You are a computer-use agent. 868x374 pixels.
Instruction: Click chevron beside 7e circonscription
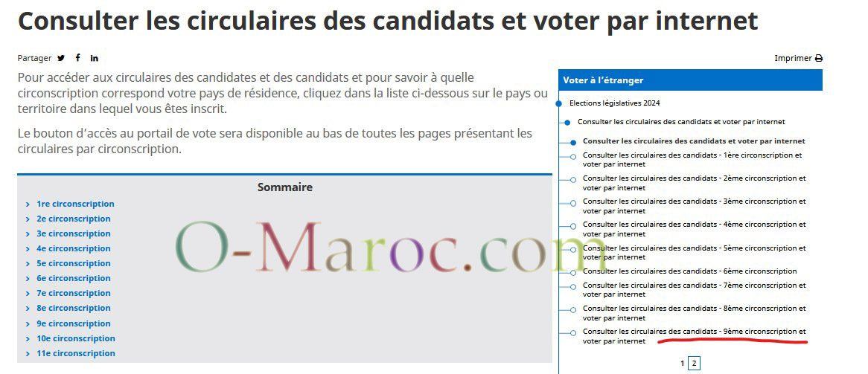[28, 294]
